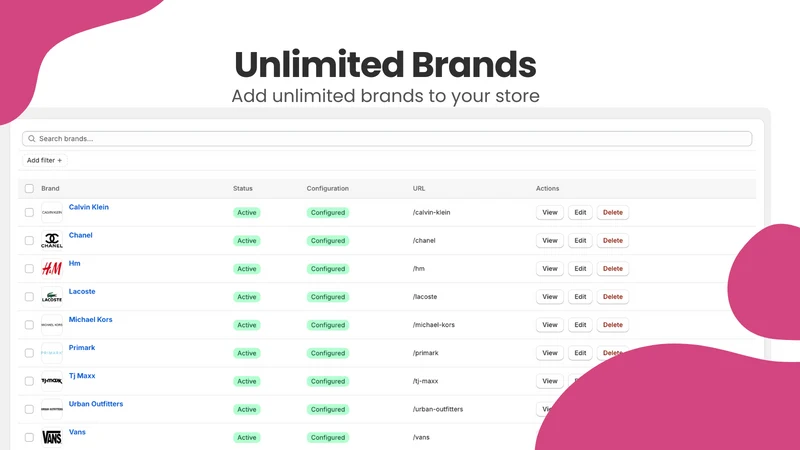
Task: Click Delete button for Michael Kors
Action: pos(613,324)
